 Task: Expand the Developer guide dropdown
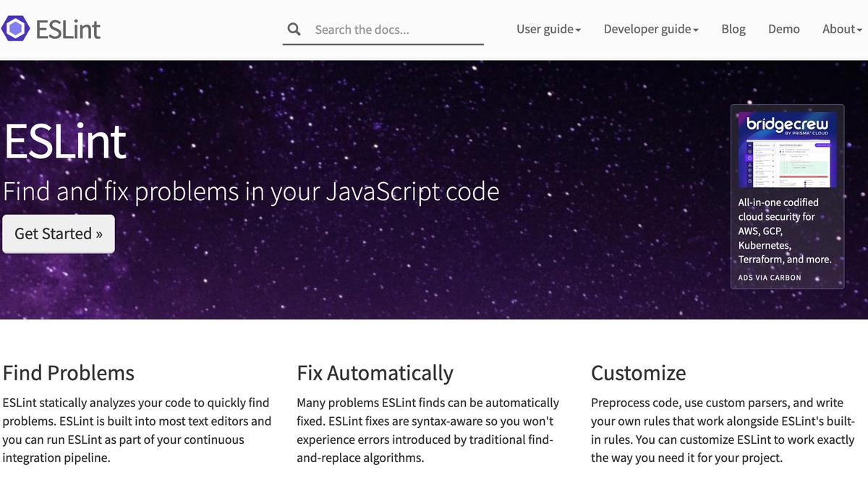point(650,29)
